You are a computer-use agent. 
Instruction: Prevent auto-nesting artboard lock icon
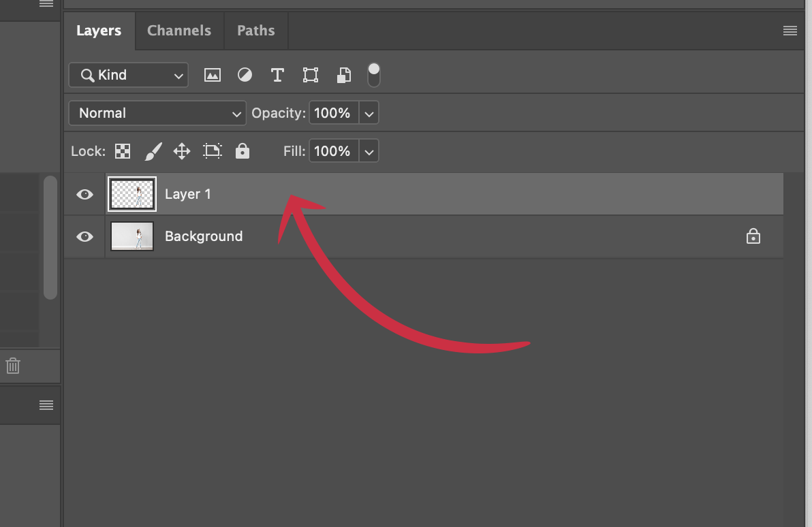point(213,151)
